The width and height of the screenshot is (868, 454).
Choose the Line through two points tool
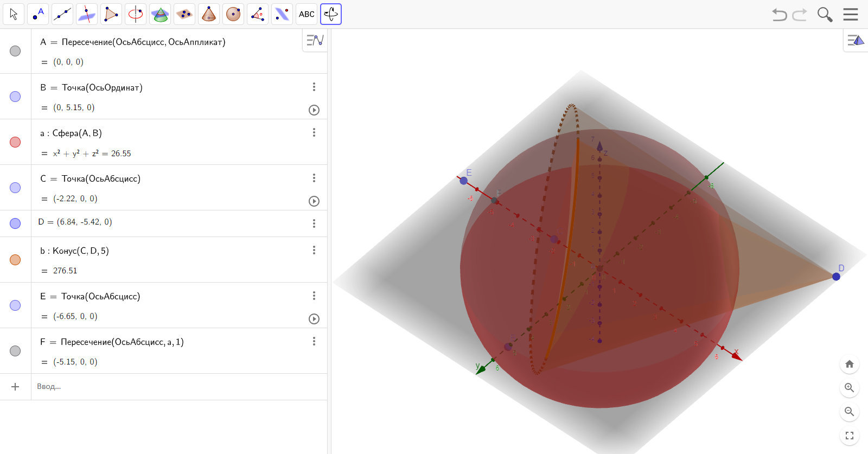point(62,14)
